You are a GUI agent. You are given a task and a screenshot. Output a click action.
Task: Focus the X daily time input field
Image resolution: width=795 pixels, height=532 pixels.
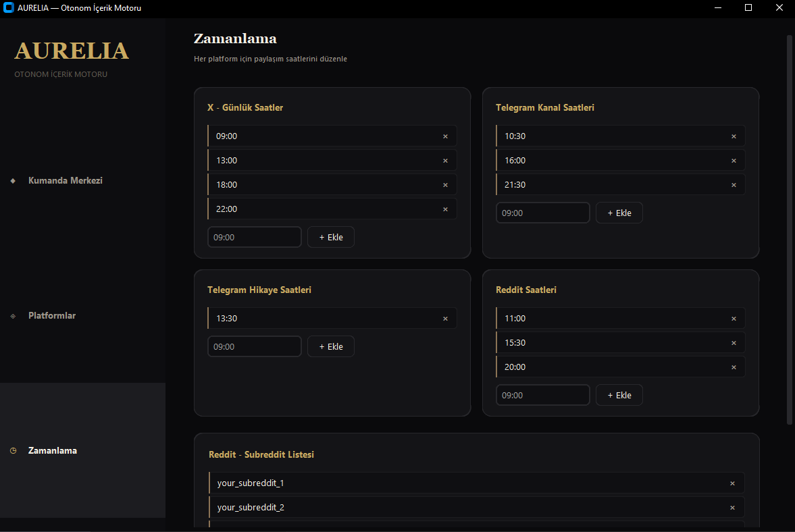coord(255,237)
